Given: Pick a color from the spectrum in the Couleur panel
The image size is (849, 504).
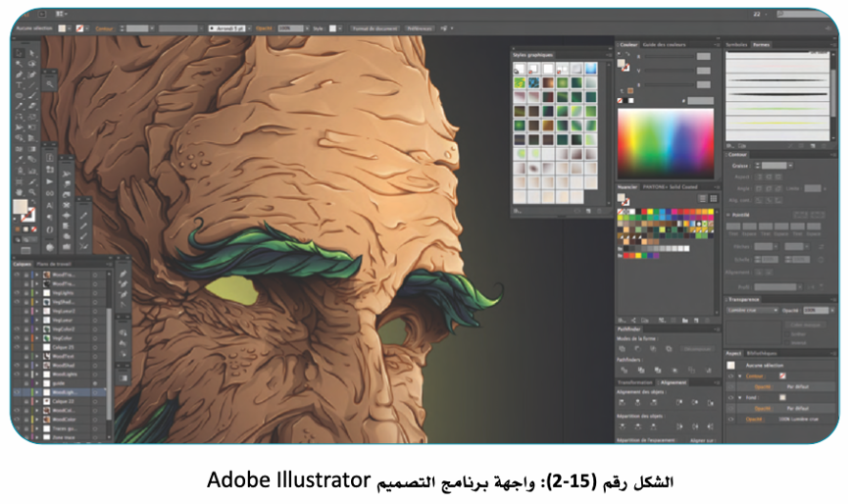Looking at the screenshot, I should pyautogui.click(x=666, y=143).
